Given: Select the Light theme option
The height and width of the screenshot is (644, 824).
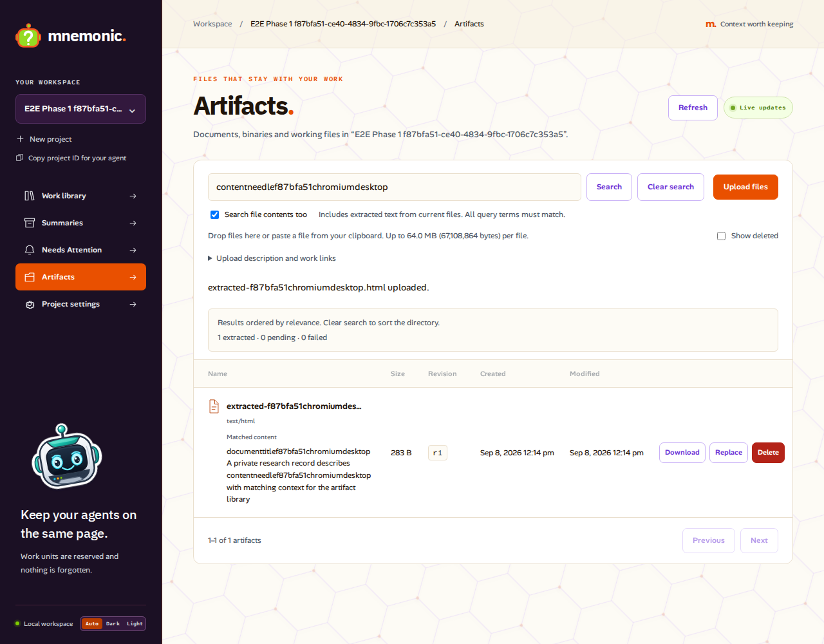Looking at the screenshot, I should (x=135, y=623).
